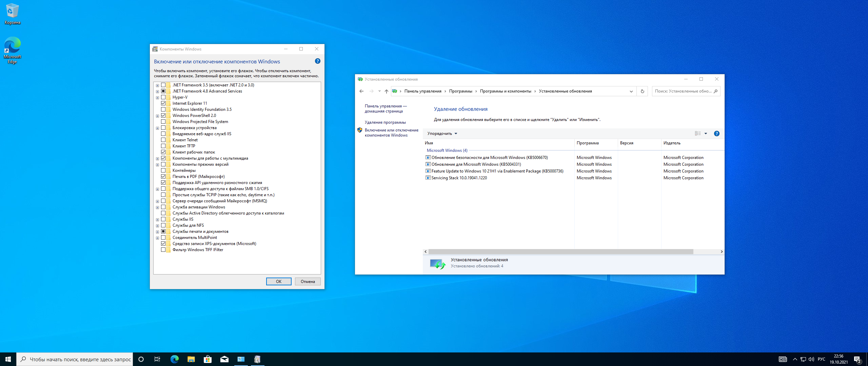868x366 pixels.
Task: Open Task View on taskbar
Action: [157, 359]
